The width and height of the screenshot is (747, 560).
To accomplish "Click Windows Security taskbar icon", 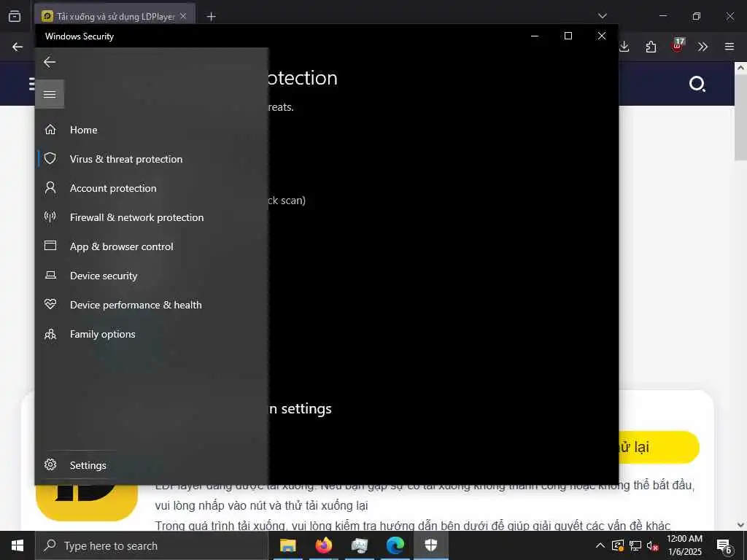I will (430, 545).
